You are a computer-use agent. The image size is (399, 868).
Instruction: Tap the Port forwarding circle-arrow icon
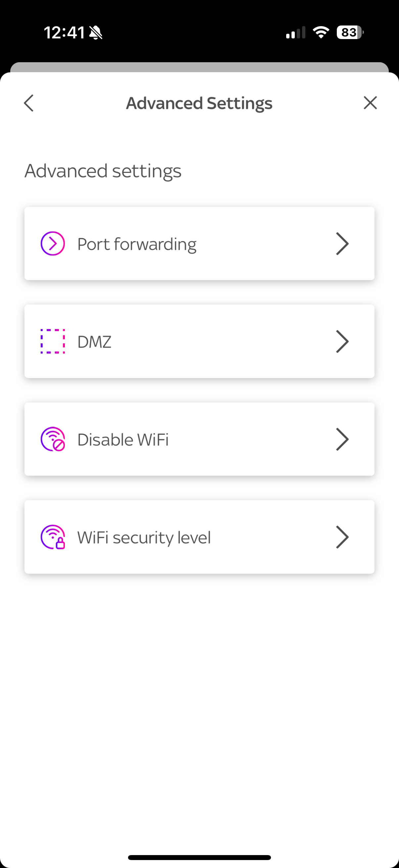pyautogui.click(x=53, y=243)
